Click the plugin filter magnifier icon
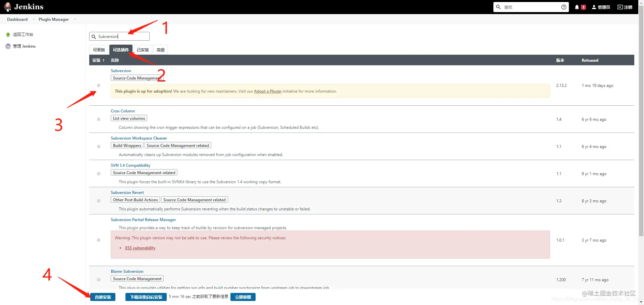Image resolution: width=644 pixels, height=305 pixels. 94,37
